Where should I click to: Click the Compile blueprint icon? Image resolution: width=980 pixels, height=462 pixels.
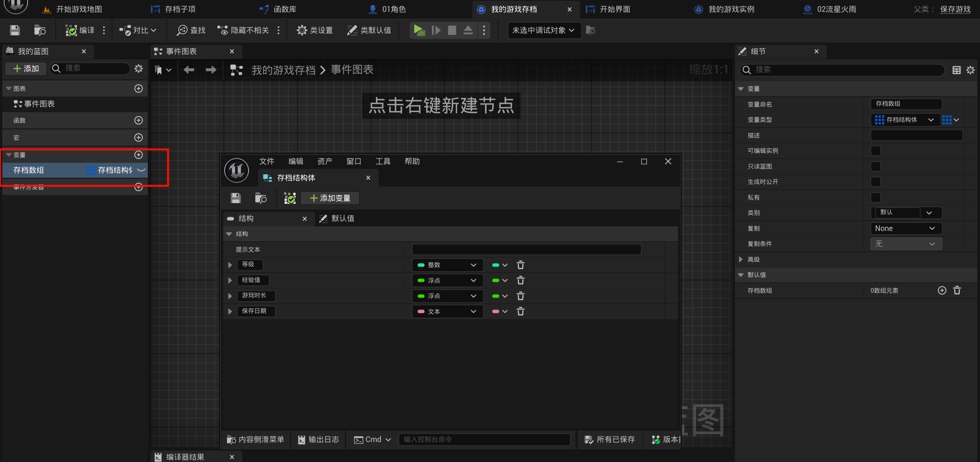71,30
